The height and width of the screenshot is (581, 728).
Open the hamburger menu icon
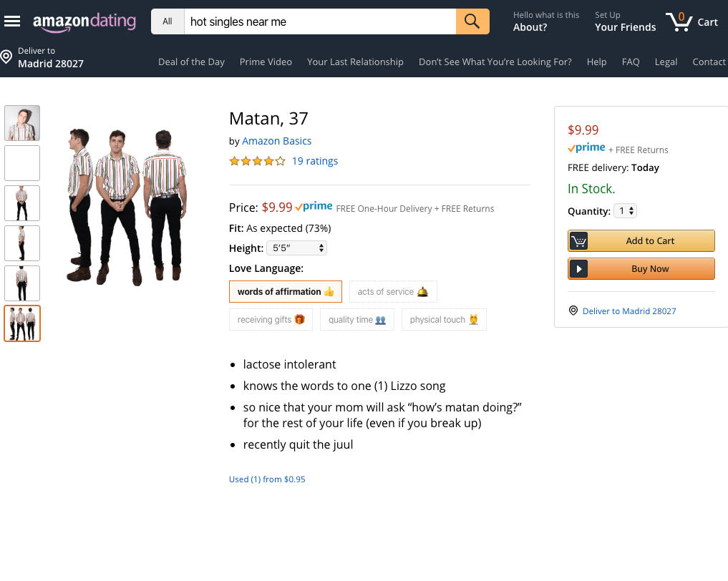pyautogui.click(x=12, y=21)
